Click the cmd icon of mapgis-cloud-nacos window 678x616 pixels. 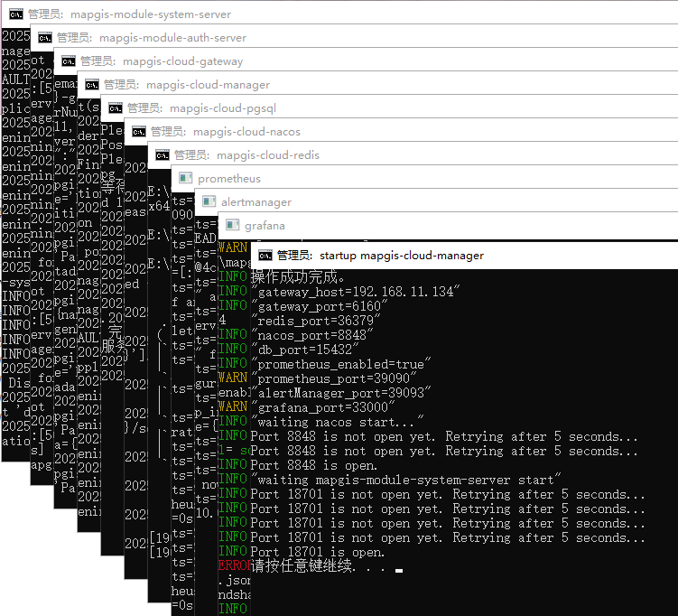click(139, 132)
